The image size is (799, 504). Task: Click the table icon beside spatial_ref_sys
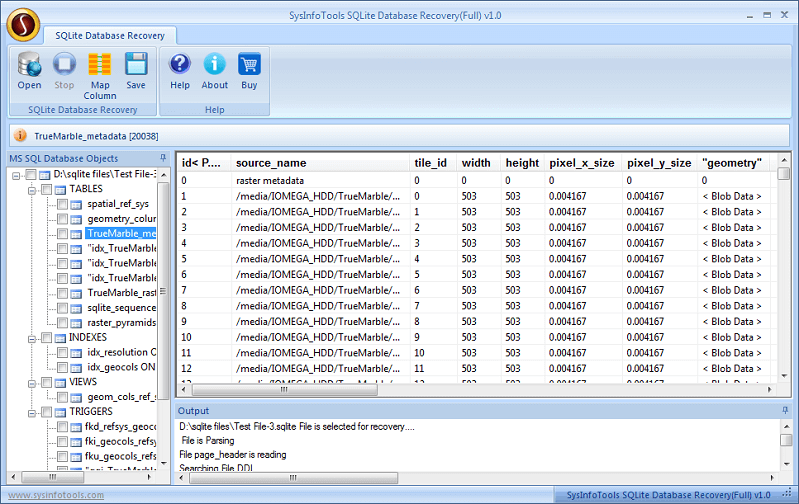pyautogui.click(x=76, y=204)
